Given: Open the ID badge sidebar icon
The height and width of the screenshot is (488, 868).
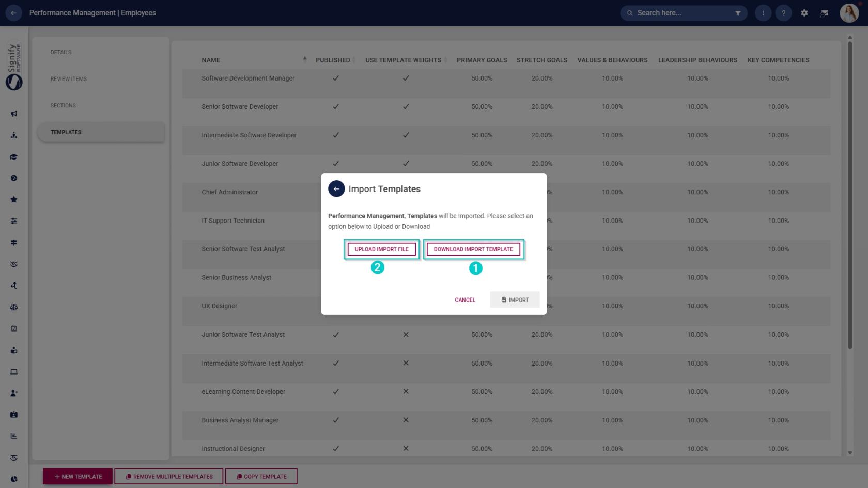Looking at the screenshot, I should click(x=14, y=415).
